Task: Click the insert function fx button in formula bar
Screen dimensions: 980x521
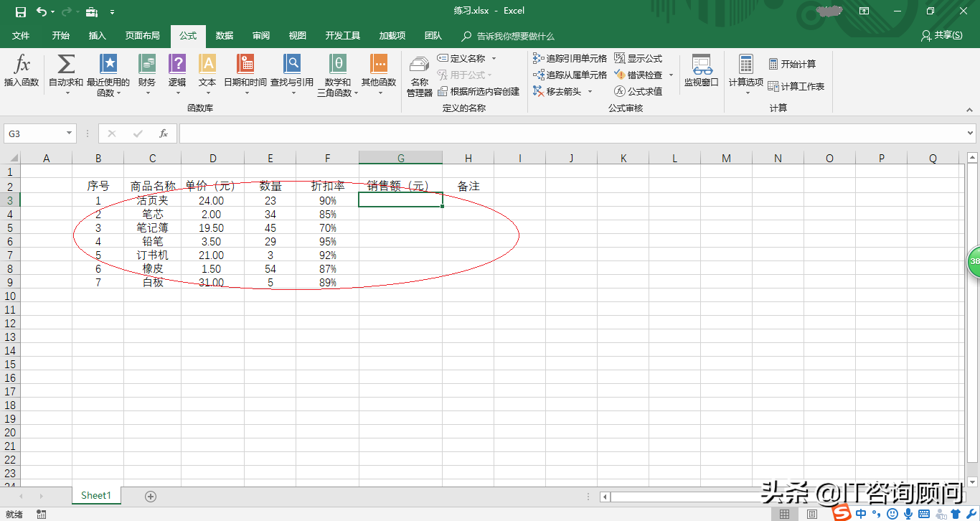Action: 164,133
